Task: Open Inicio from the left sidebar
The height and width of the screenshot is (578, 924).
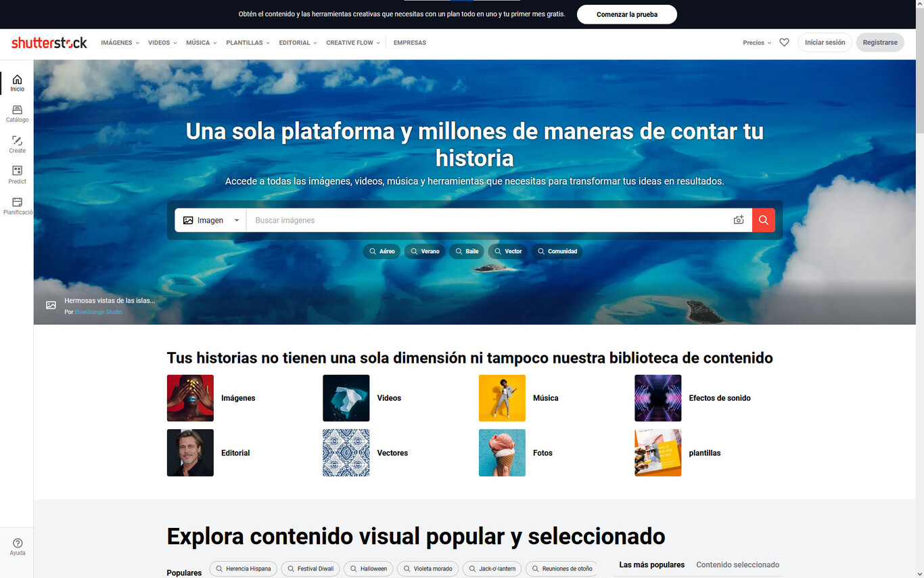Action: (17, 83)
